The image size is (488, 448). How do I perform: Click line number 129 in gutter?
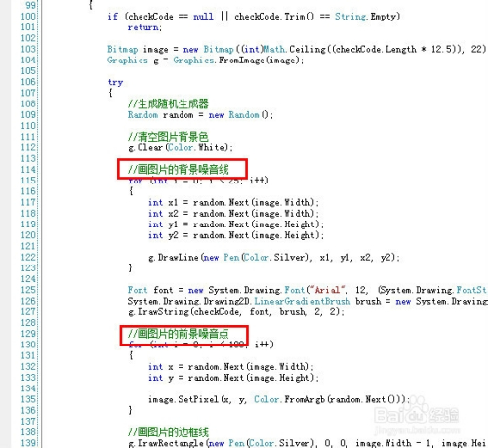(x=28, y=334)
